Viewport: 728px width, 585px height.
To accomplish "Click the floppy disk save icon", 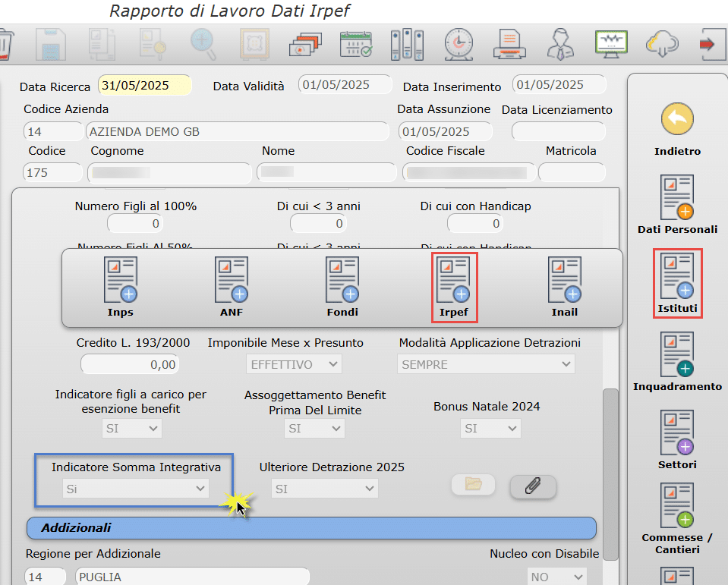I will tap(51, 45).
